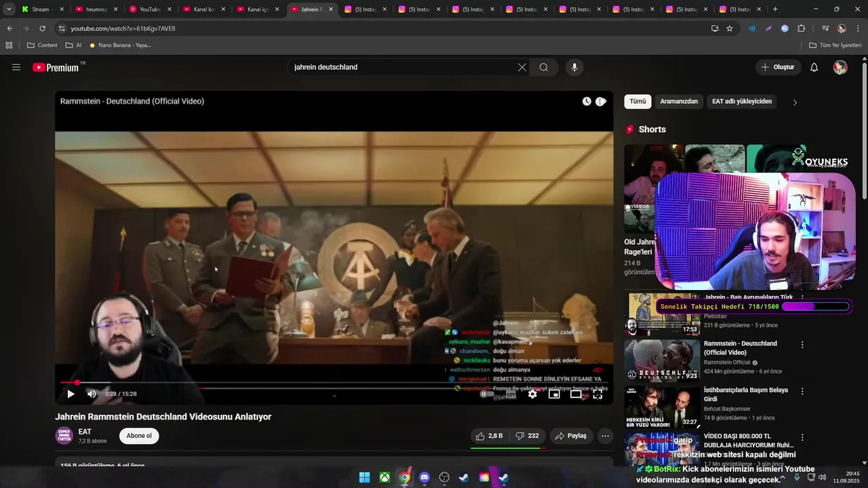Viewport: 868px width, 488px height.
Task: Click the address bar URL
Action: 123,28
